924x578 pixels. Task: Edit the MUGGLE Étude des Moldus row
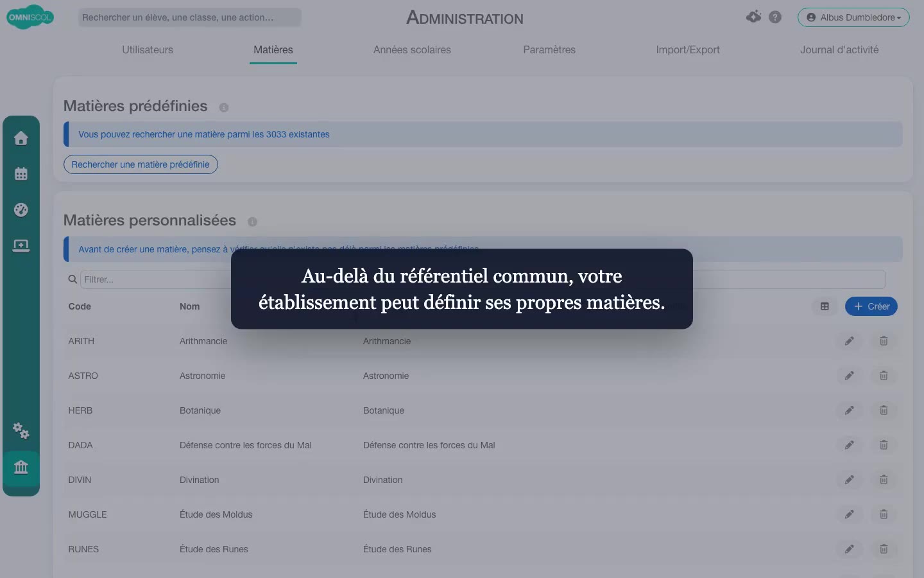click(x=850, y=514)
